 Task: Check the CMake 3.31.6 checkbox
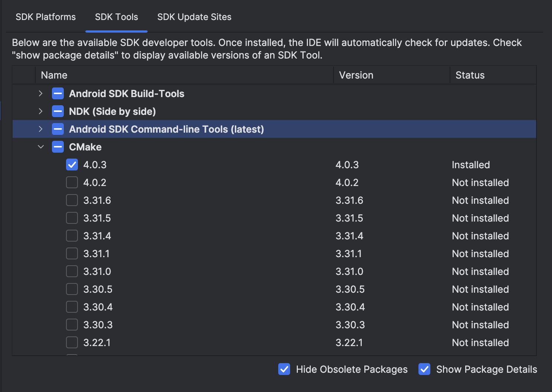pos(72,200)
